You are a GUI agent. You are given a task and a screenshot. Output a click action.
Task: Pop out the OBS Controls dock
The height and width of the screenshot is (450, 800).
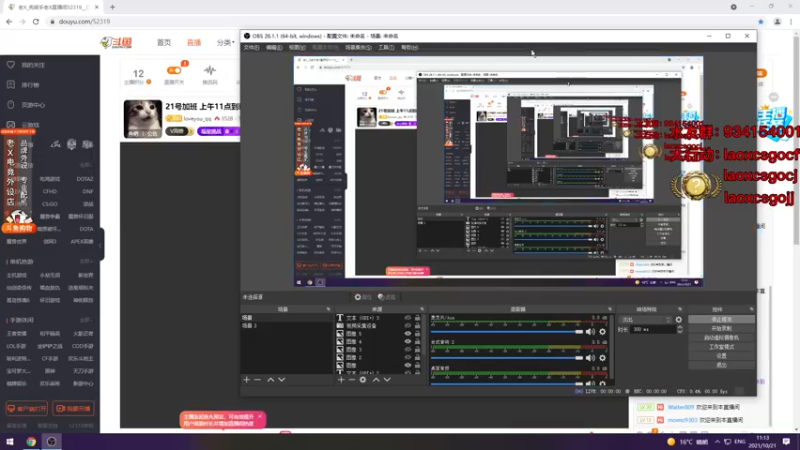(752, 309)
